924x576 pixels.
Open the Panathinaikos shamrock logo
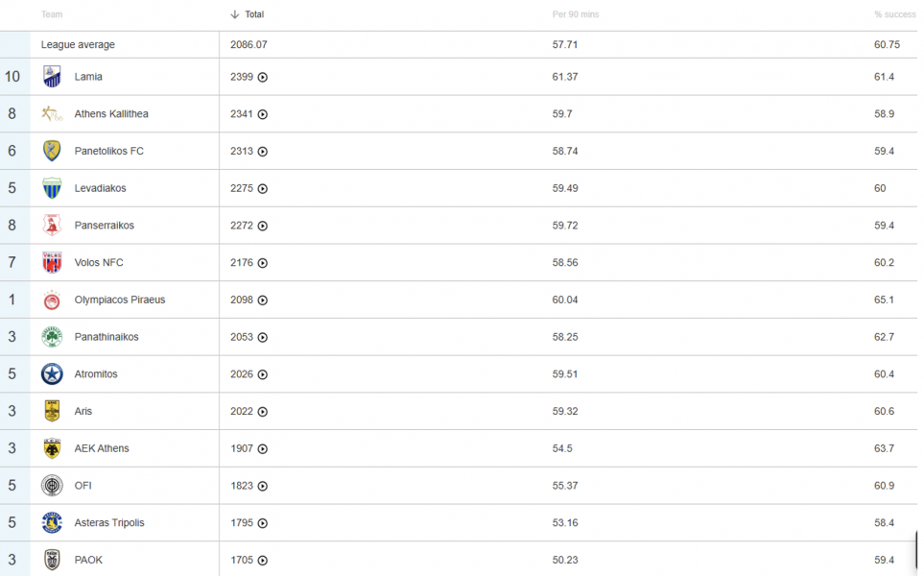pos(52,337)
